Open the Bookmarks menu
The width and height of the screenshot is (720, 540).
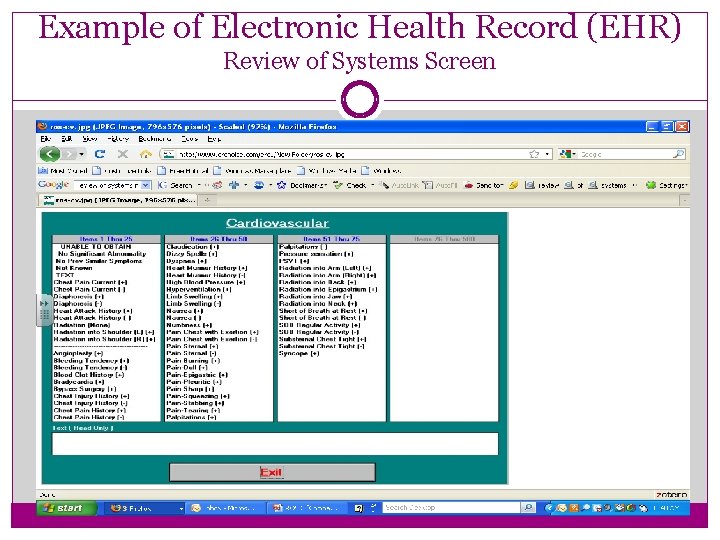click(155, 139)
